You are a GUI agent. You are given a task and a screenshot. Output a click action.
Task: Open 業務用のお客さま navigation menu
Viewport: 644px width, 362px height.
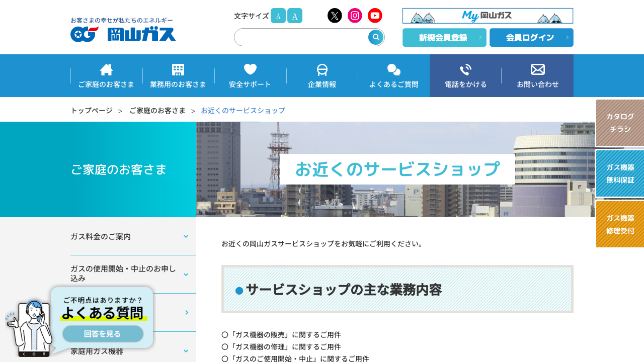[x=178, y=76]
